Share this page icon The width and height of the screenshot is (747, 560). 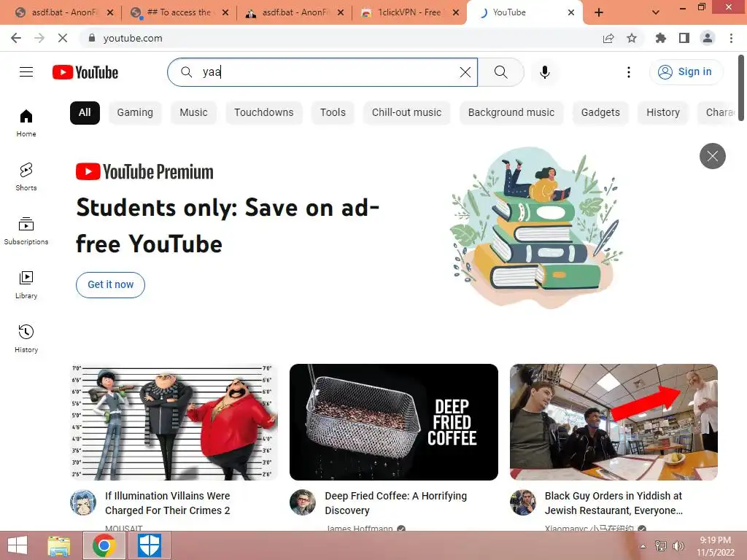tap(608, 38)
